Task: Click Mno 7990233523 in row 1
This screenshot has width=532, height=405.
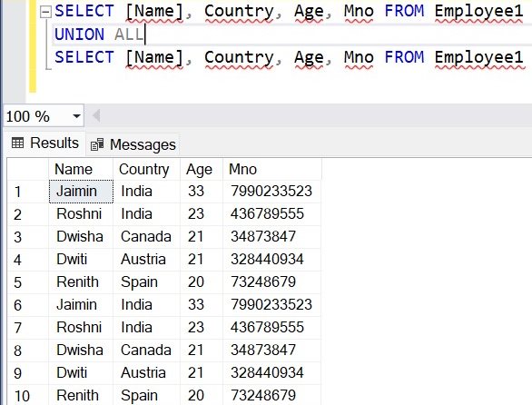Action: pos(272,192)
